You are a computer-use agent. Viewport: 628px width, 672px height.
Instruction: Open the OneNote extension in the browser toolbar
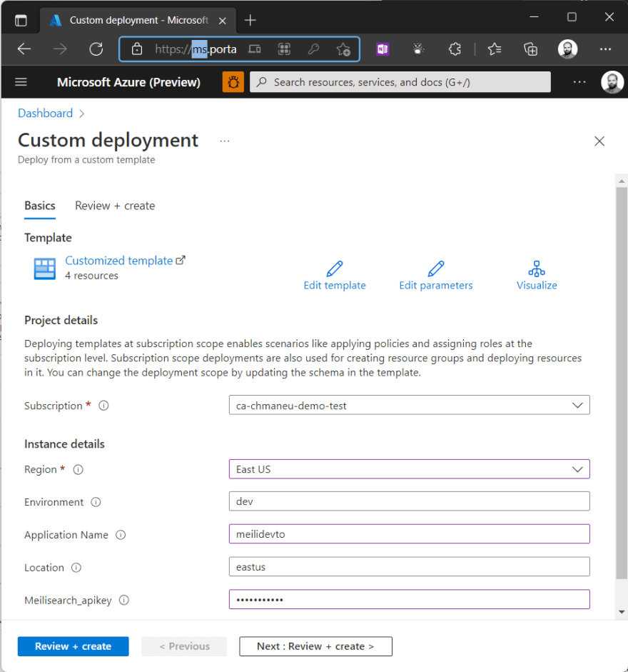(383, 49)
